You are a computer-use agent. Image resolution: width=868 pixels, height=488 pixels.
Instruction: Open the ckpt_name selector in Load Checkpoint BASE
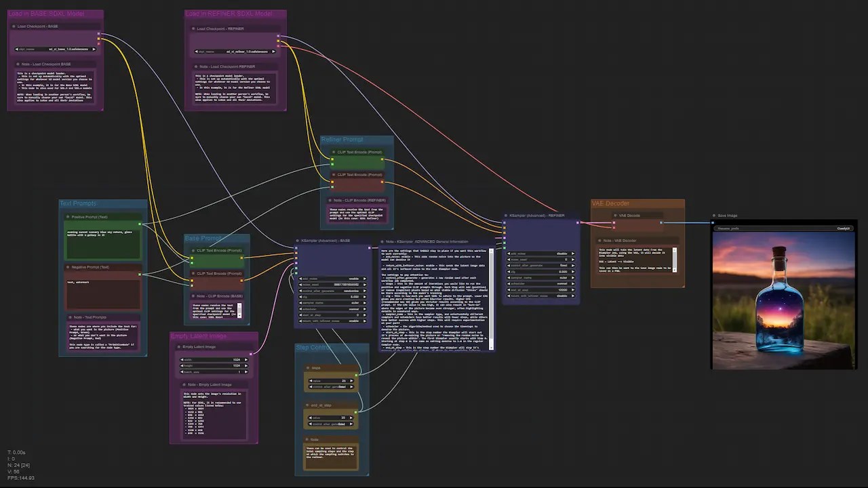54,48
